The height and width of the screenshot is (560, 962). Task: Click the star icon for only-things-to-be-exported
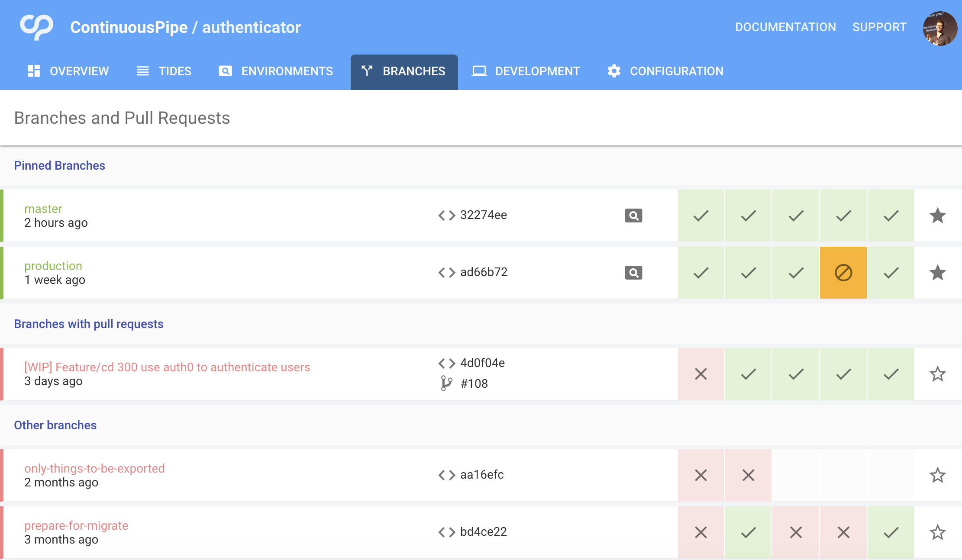click(937, 475)
